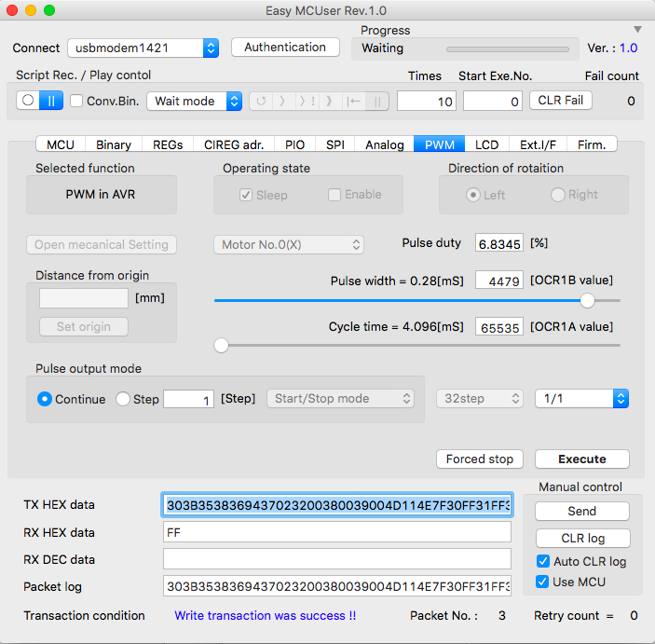Image resolution: width=655 pixels, height=644 pixels.
Task: Click the Open mecanical Setting button
Action: click(x=102, y=244)
